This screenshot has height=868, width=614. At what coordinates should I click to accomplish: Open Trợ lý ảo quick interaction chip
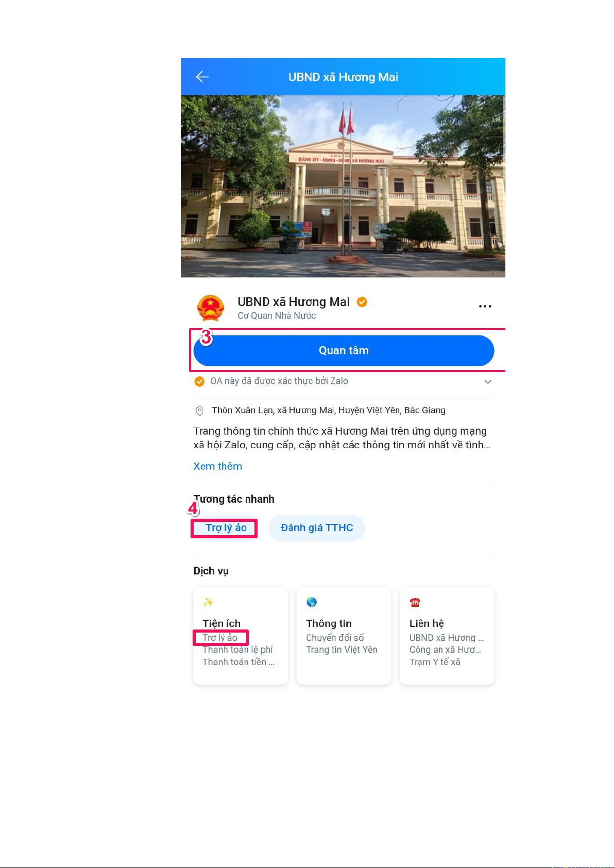(x=226, y=528)
